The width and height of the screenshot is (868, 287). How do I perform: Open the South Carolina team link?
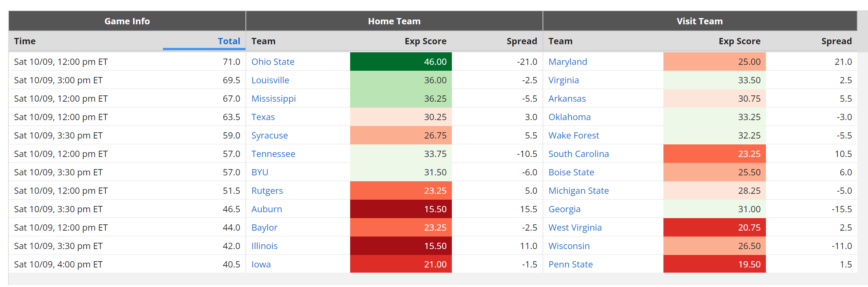click(579, 154)
